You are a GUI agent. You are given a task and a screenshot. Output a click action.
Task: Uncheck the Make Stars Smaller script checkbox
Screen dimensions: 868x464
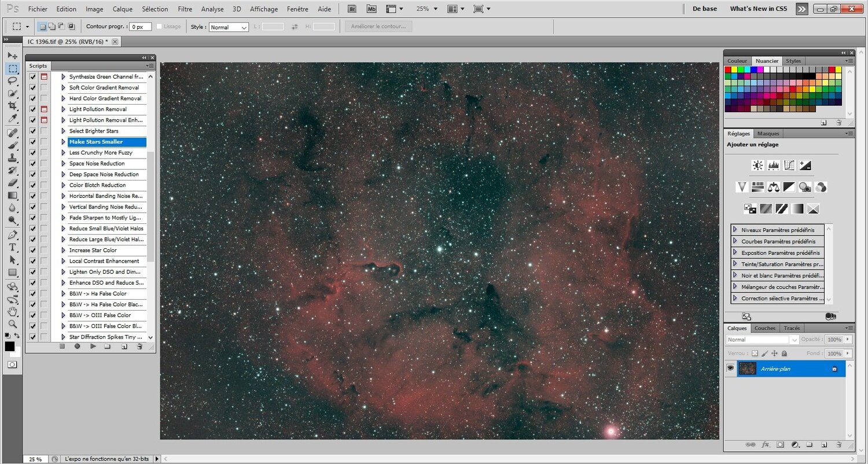coord(33,142)
